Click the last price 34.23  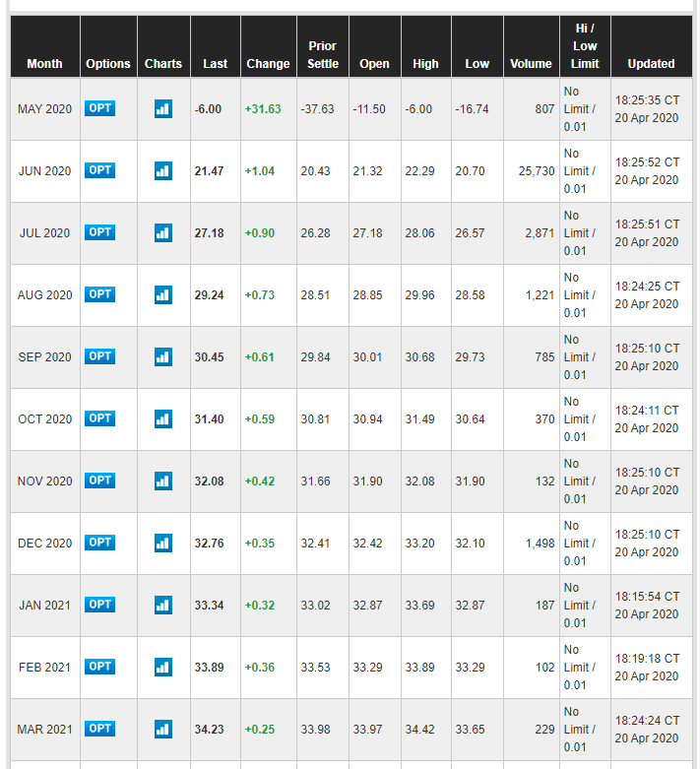pyautogui.click(x=209, y=730)
